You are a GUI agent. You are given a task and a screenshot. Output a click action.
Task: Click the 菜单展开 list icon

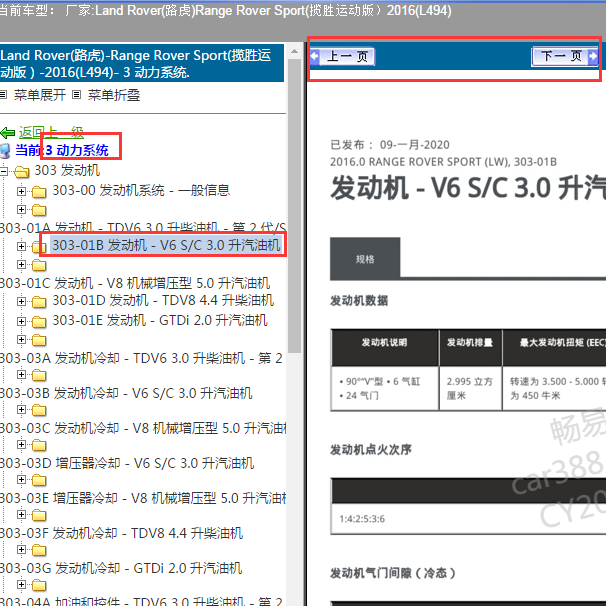pyautogui.click(x=3, y=95)
